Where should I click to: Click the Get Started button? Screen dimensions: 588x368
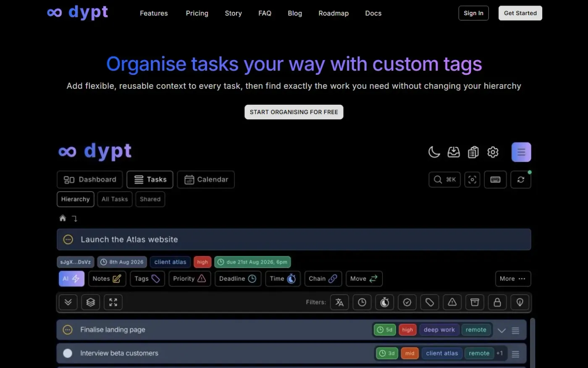pyautogui.click(x=520, y=13)
